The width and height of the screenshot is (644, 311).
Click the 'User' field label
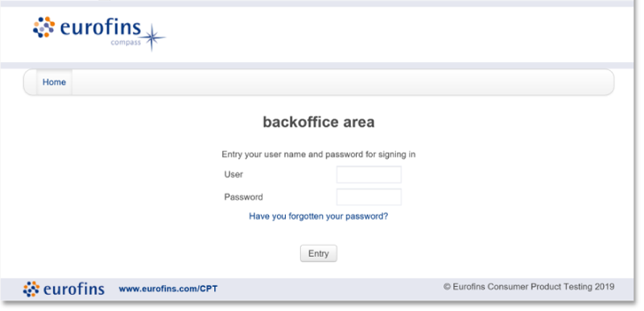pyautogui.click(x=233, y=174)
